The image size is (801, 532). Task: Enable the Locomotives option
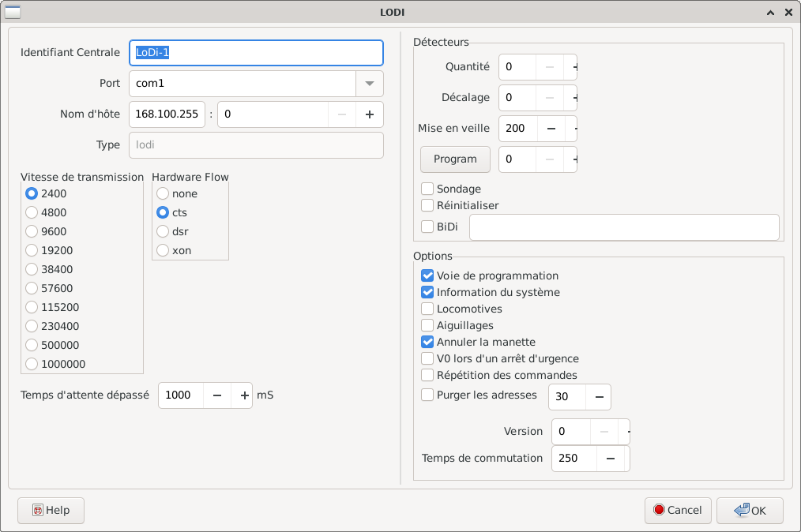tap(427, 309)
